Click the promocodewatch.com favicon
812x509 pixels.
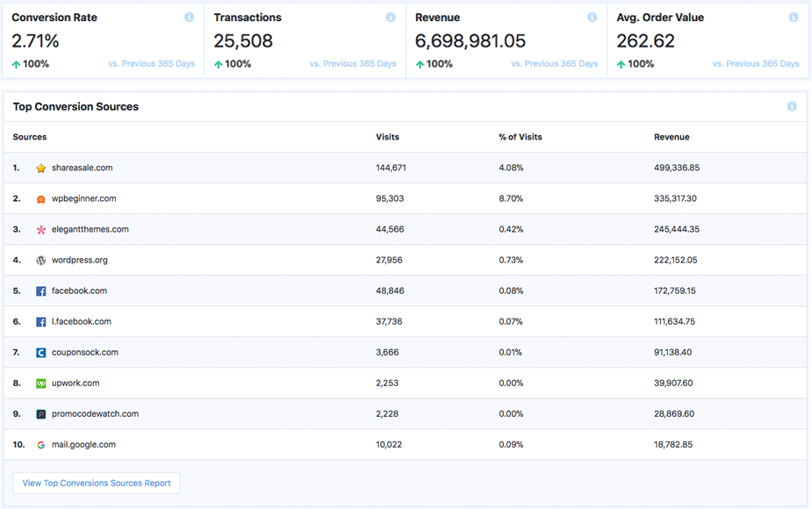[x=40, y=413]
